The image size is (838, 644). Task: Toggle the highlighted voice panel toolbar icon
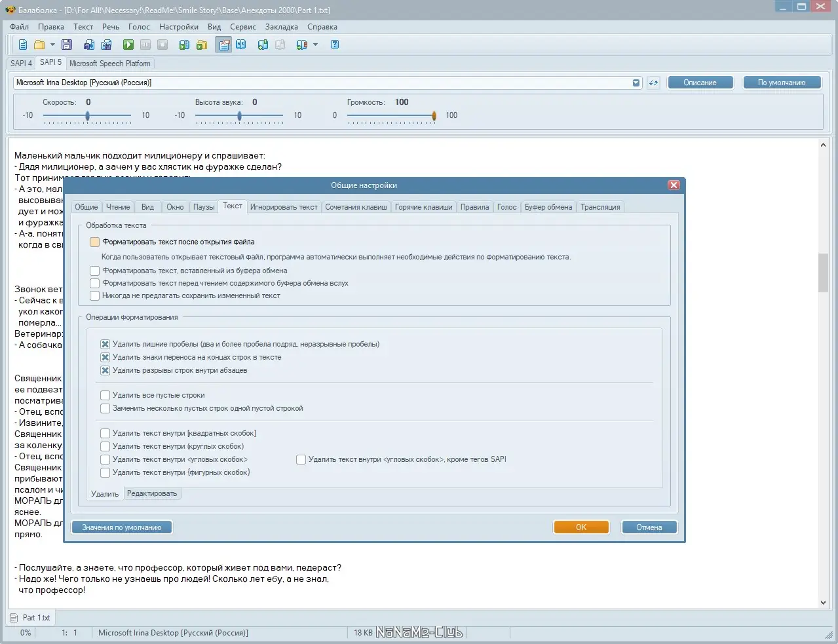tap(224, 45)
